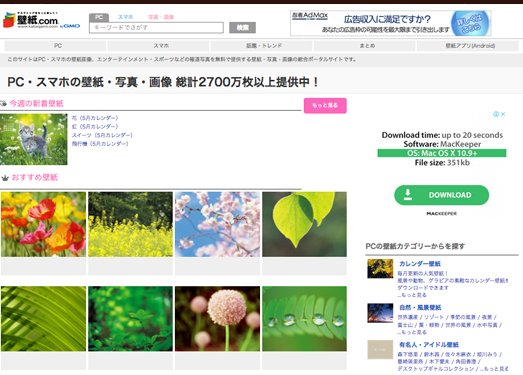523x375 pixels.
Task: Click the MACKEEPER label under download button
Action: coord(442,214)
